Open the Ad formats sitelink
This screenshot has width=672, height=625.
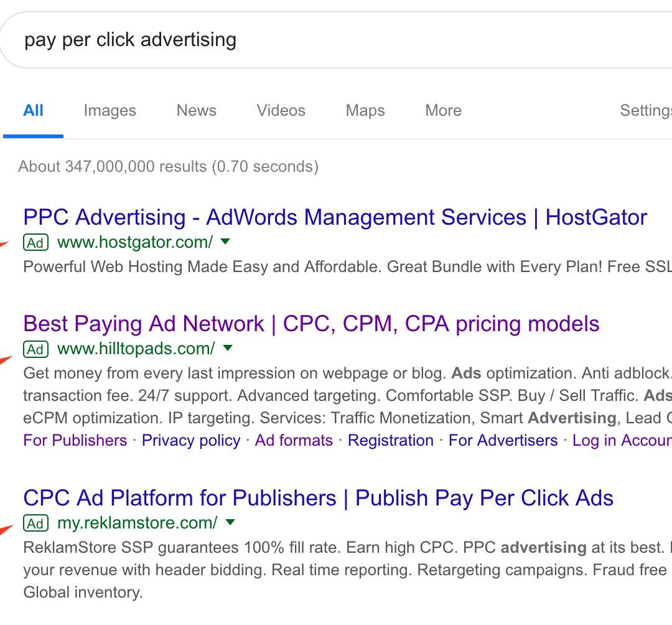pos(294,440)
